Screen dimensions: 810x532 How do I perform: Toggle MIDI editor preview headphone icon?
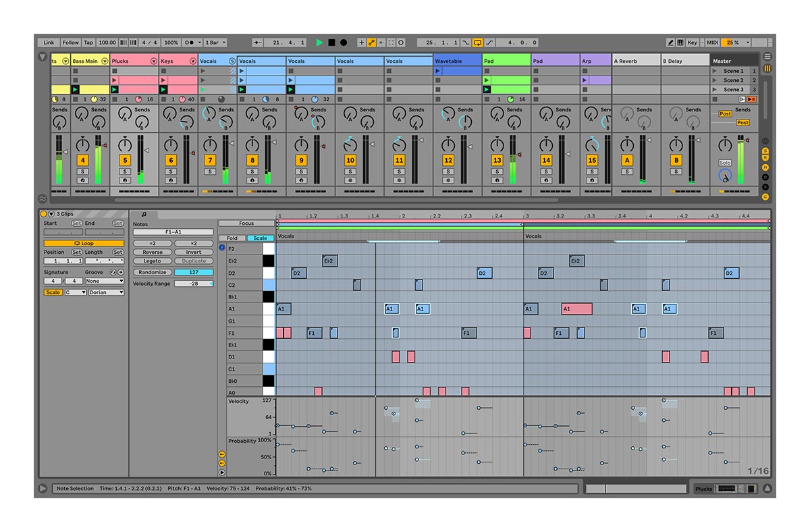[222, 248]
